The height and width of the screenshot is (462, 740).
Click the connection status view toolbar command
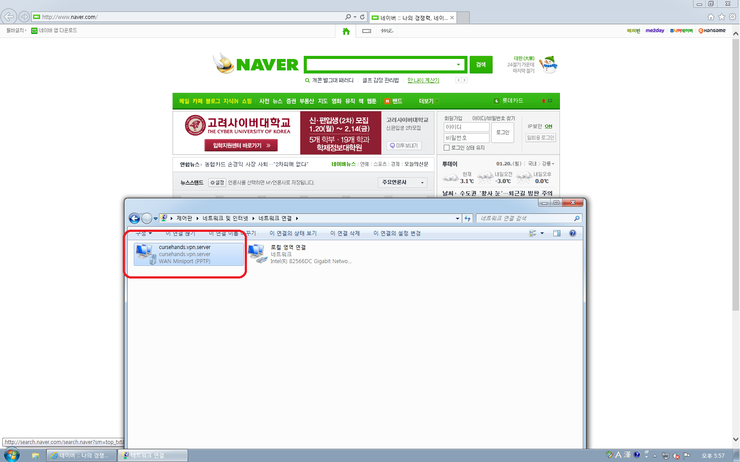[293, 233]
